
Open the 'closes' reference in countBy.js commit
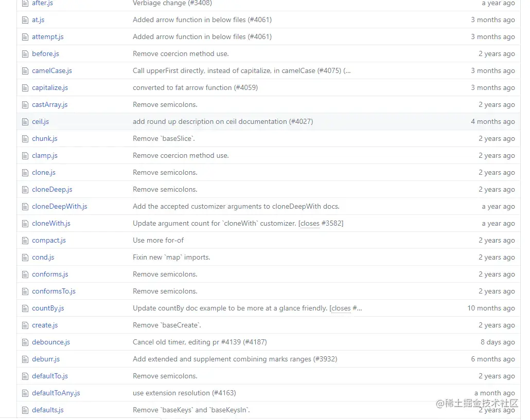pos(341,308)
